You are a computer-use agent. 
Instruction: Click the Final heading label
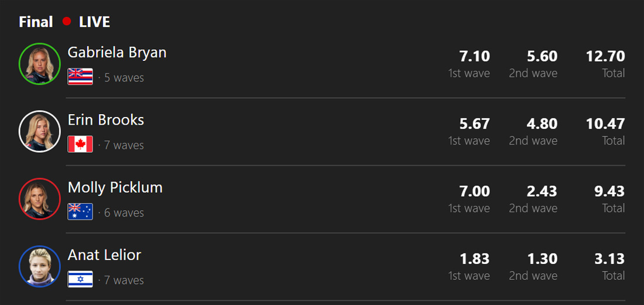point(36,22)
